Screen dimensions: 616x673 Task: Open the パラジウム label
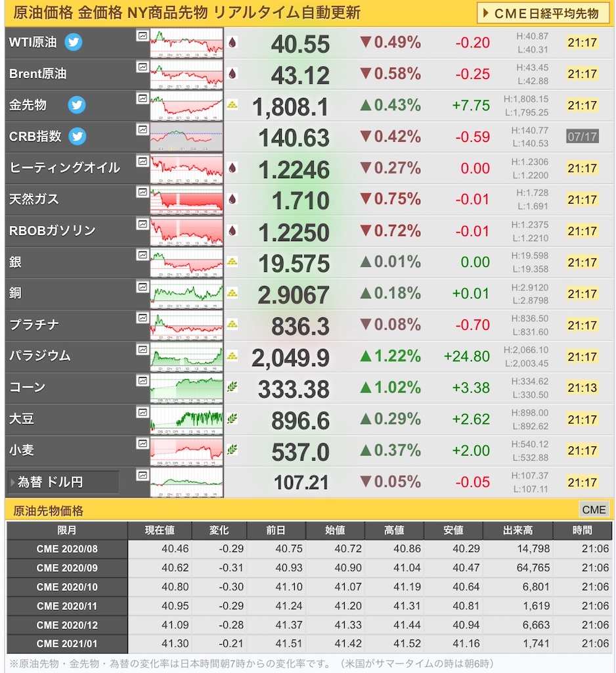(x=39, y=356)
